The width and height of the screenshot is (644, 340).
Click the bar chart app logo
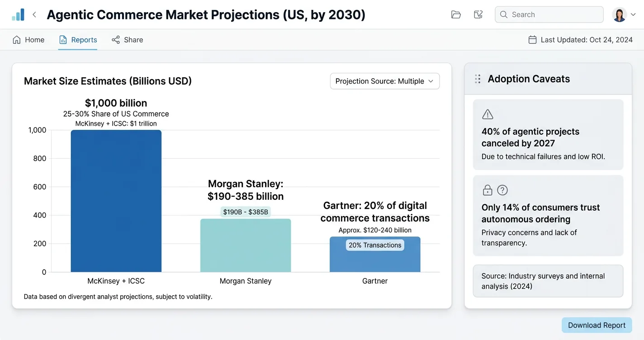point(18,14)
